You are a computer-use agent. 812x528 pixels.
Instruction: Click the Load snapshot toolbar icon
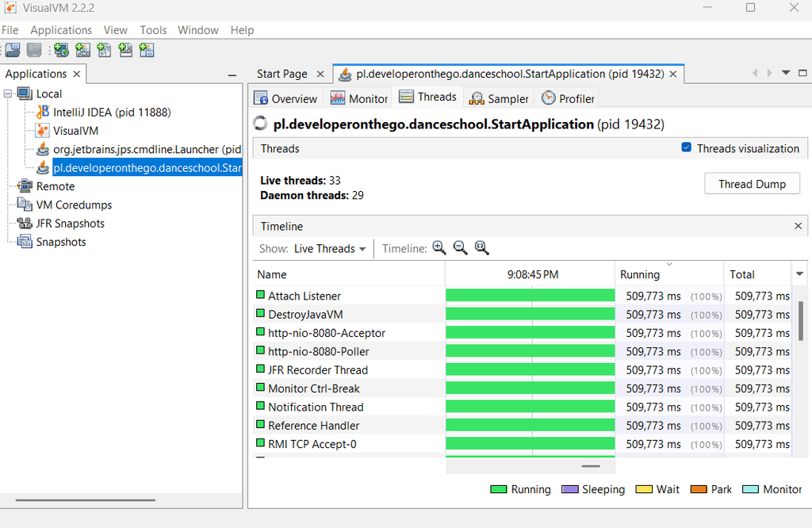pos(13,50)
